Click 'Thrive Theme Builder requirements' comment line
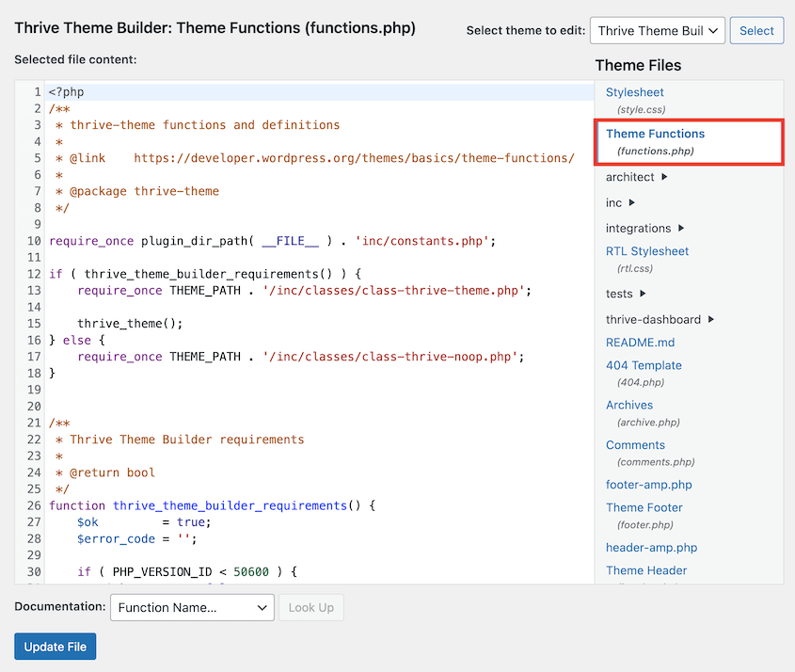 pos(187,440)
